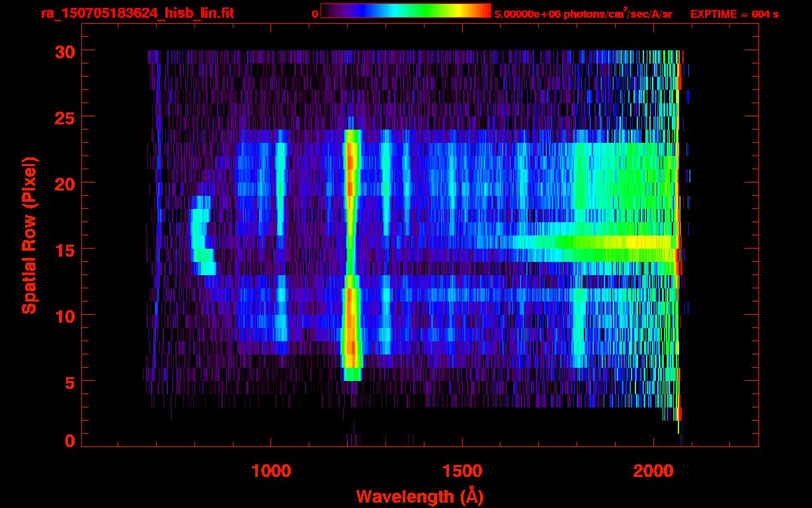Select the 1500 wavelength tick label

[462, 471]
